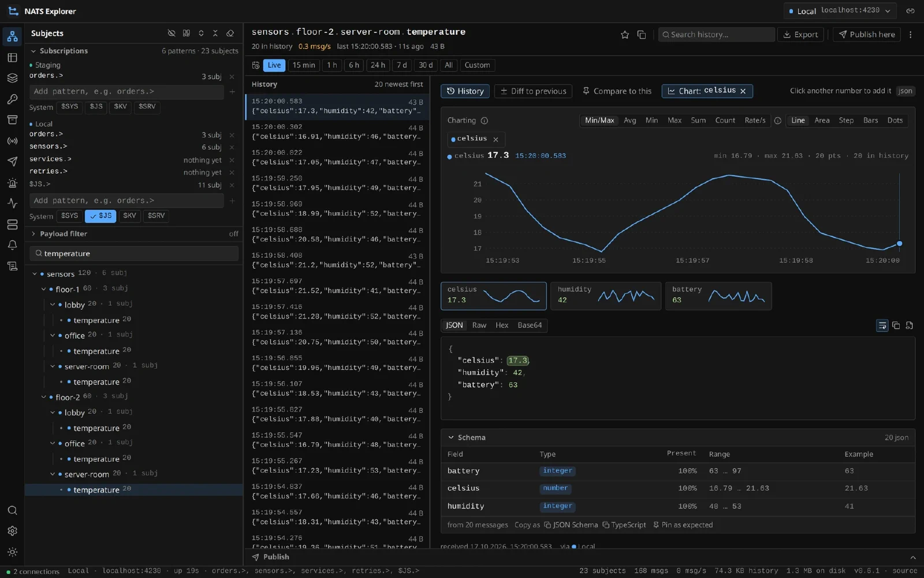Image resolution: width=924 pixels, height=578 pixels.
Task: Select the History tab
Action: 465,91
